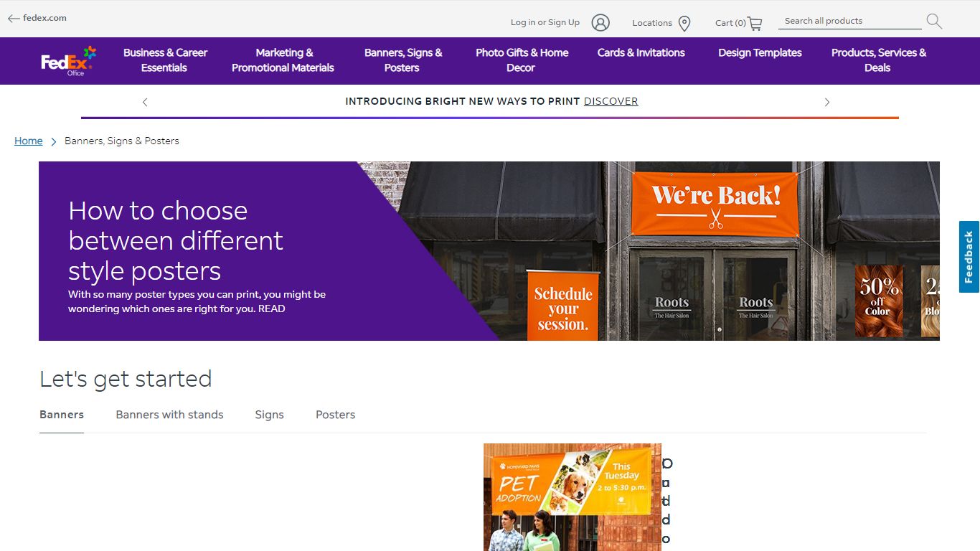Show previous promo with left chevron
Viewport: 980px width, 551px height.
coord(145,102)
